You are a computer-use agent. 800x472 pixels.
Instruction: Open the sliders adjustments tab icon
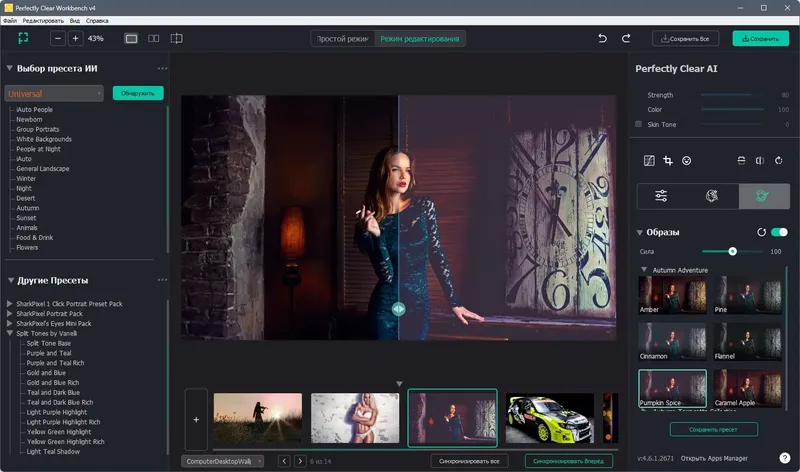point(662,196)
